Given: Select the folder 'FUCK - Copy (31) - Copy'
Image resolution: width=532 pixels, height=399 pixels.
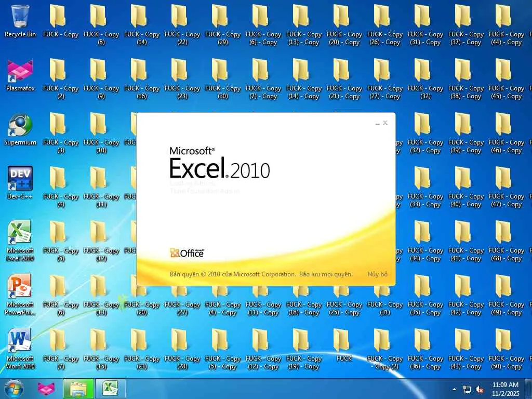Looking at the screenshot, I should (x=425, y=24).
